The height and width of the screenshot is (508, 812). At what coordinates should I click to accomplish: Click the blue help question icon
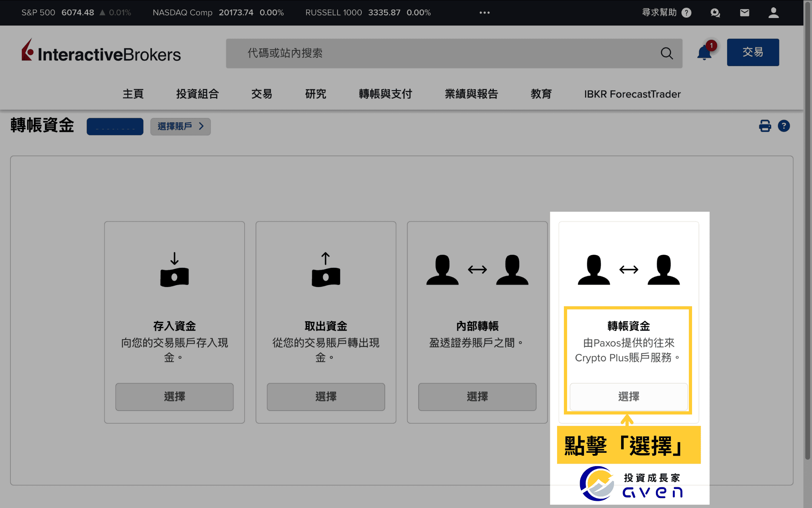point(784,126)
